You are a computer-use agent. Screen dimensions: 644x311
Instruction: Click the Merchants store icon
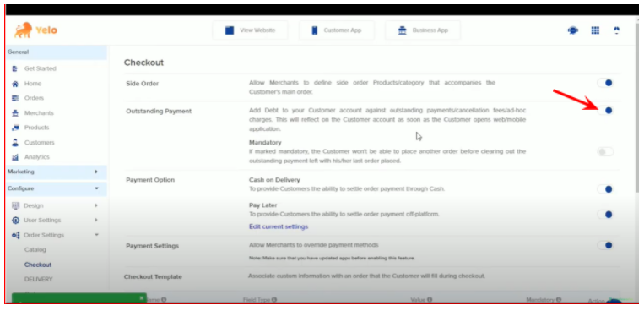click(15, 113)
